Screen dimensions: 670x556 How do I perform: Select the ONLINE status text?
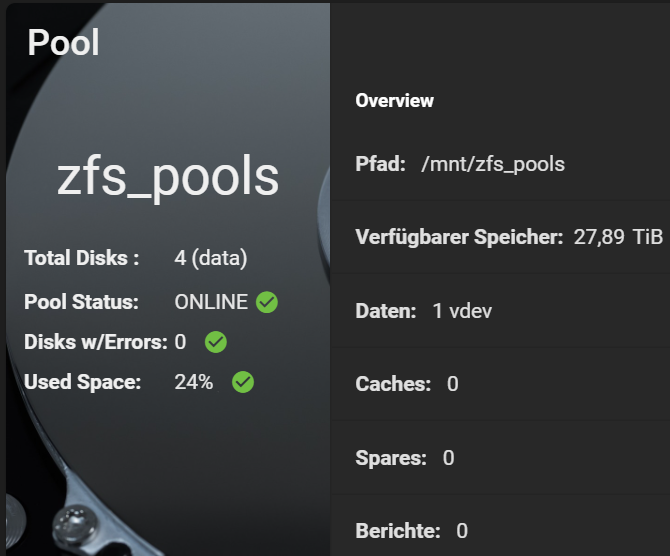pos(211,302)
